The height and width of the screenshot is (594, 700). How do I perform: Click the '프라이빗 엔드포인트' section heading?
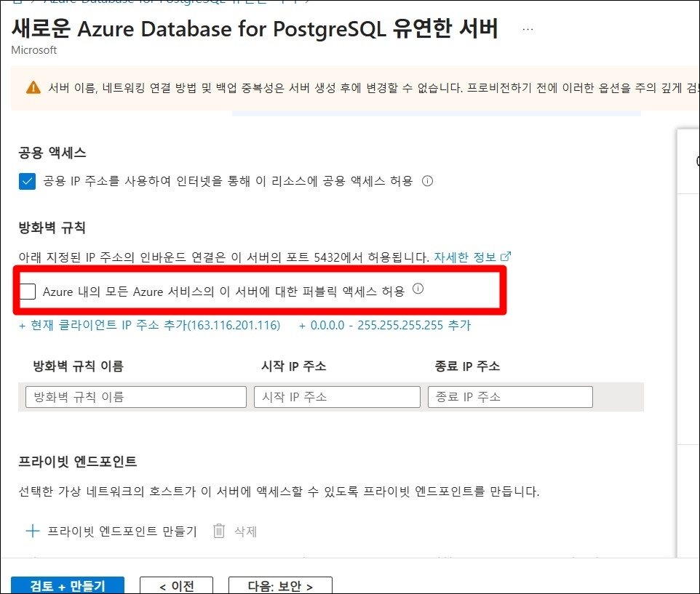coord(78,461)
